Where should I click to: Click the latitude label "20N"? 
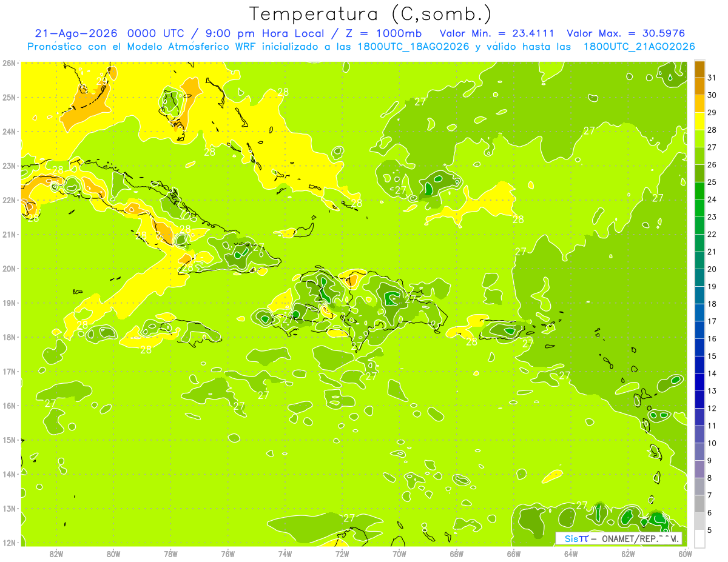click(x=8, y=269)
